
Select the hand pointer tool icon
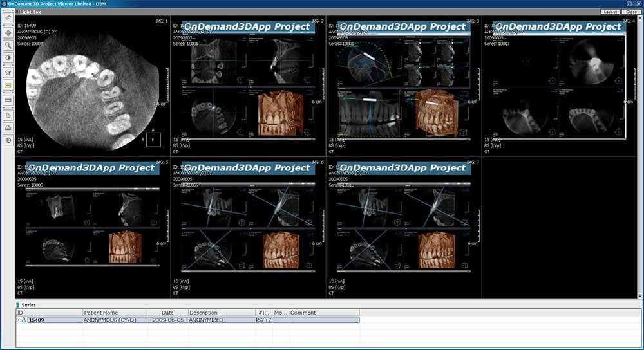click(8, 116)
